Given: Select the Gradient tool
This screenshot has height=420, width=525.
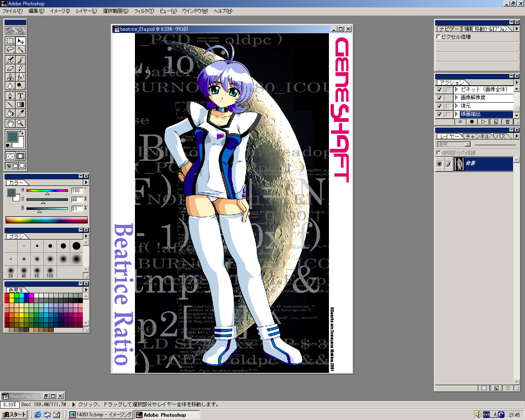Looking at the screenshot, I should (21, 105).
